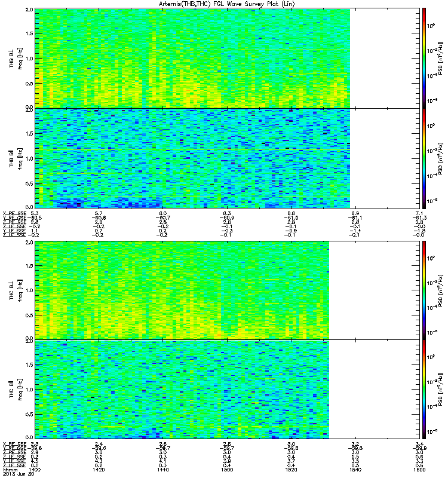Select the 1540 time tick label
Viewport: 448px width, 478px height.
click(x=355, y=470)
